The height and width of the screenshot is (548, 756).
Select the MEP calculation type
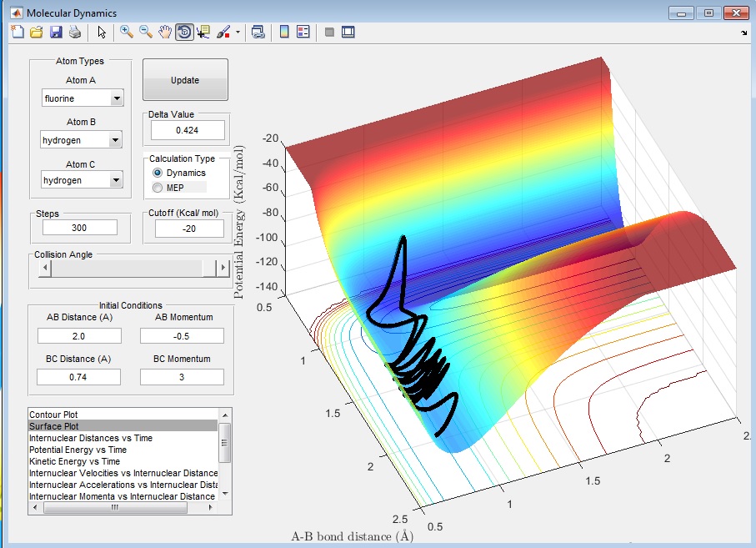(x=158, y=188)
